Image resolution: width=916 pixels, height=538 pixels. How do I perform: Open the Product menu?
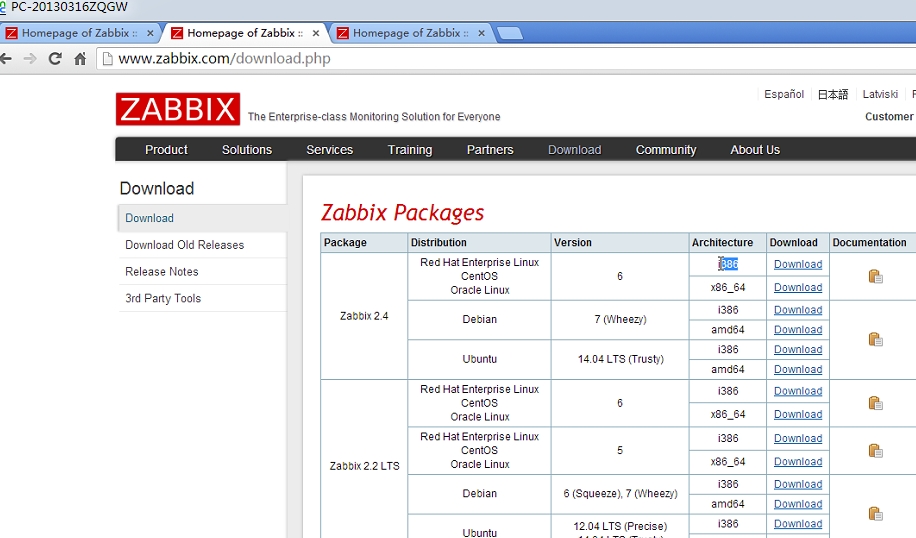pyautogui.click(x=166, y=150)
